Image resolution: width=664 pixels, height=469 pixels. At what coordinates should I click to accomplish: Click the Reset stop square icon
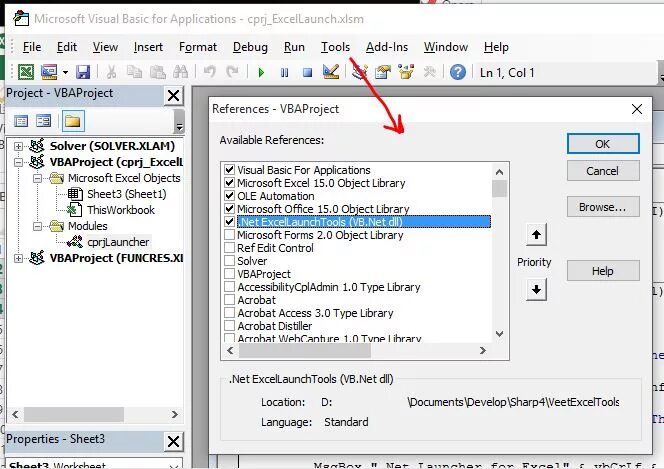tap(307, 72)
